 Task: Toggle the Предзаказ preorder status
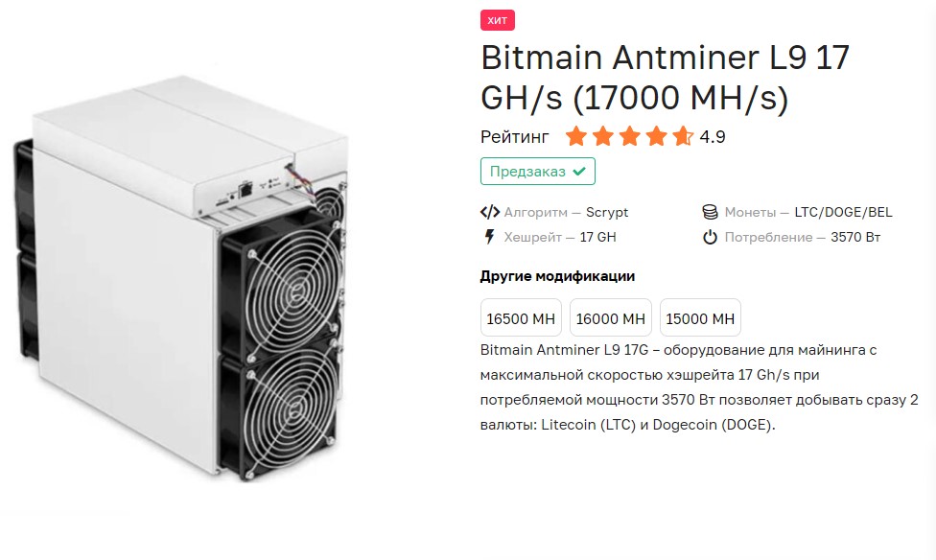(537, 171)
